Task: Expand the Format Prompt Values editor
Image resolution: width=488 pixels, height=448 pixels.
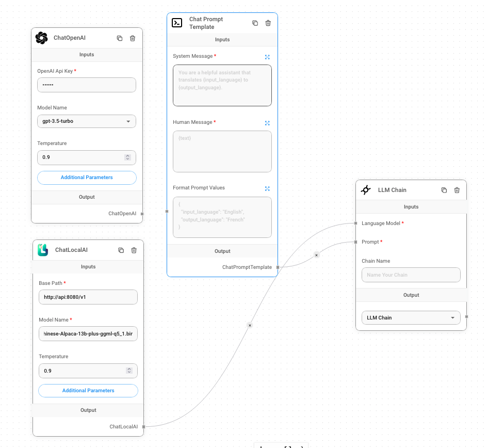Action: (x=267, y=188)
